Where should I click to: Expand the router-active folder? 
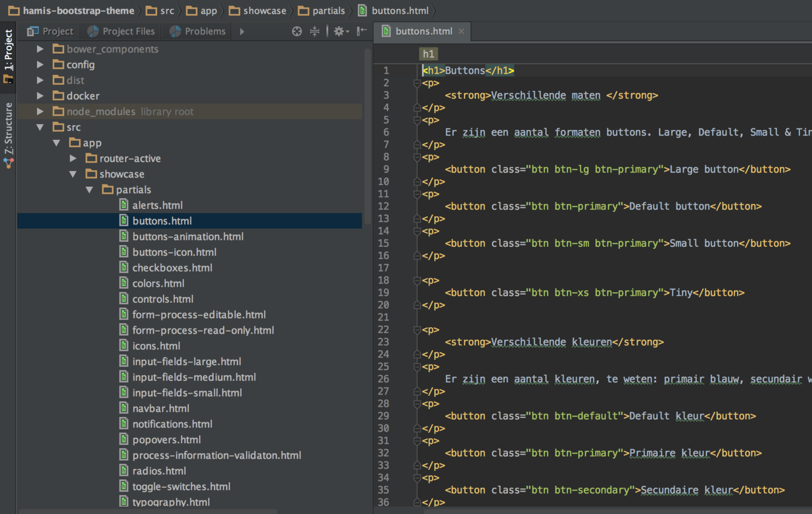[73, 158]
